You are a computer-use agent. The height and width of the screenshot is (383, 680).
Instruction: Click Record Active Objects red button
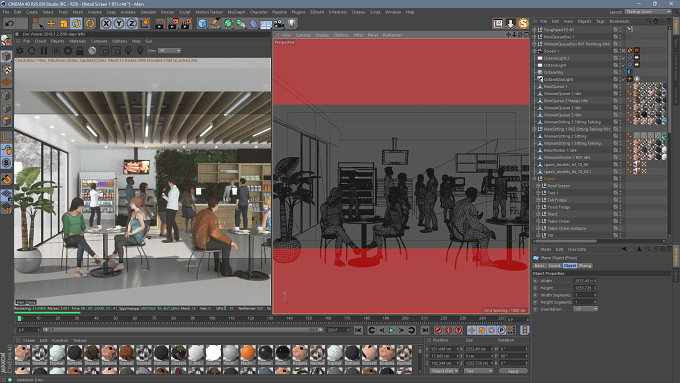tap(438, 331)
